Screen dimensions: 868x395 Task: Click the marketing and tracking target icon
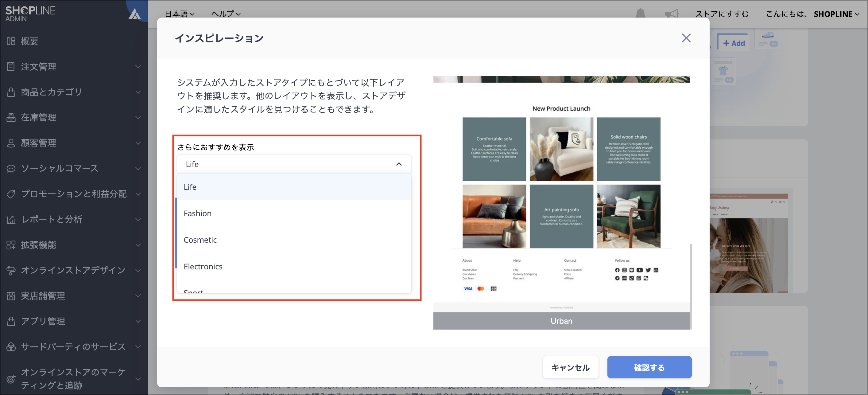[11, 379]
